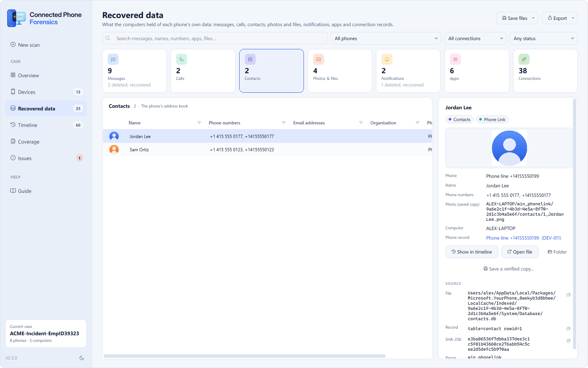Copy the record table rowid
Image resolution: width=588 pixels, height=368 pixels.
(x=568, y=329)
